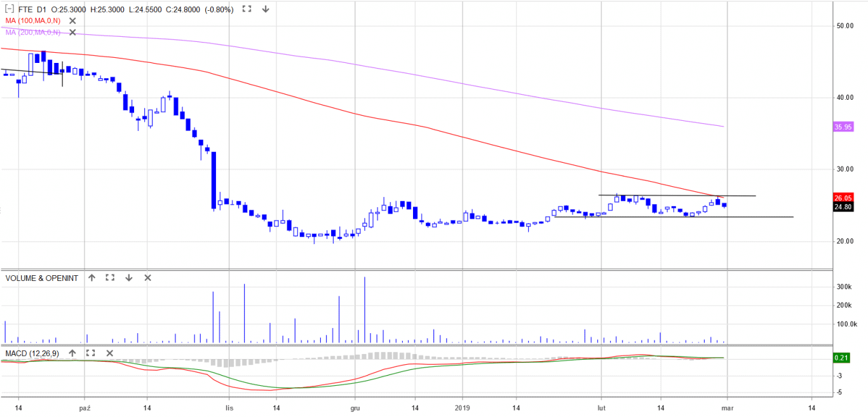This screenshot has height=417, width=868.
Task: Remove the MA 100 indicator
Action: (72, 21)
